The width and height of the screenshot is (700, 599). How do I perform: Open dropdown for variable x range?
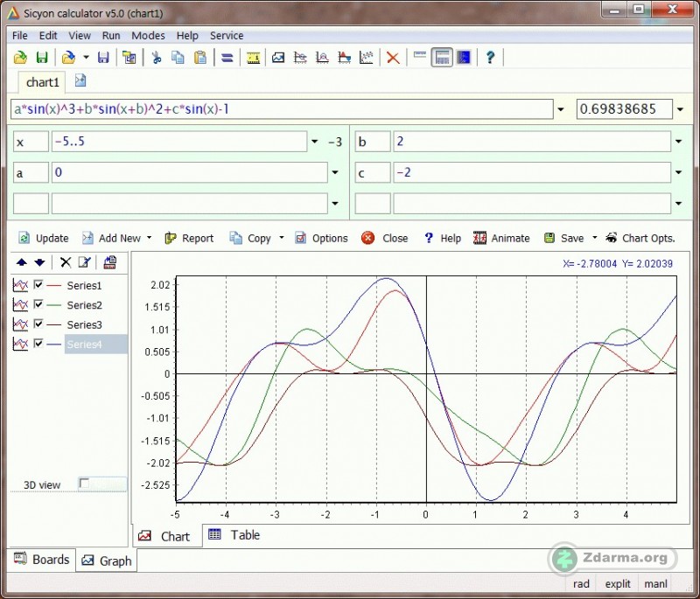pos(315,142)
